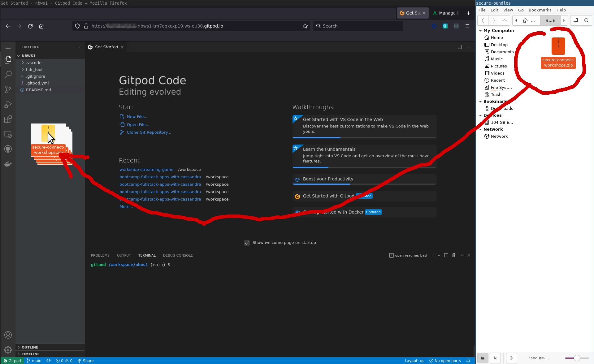This screenshot has width=594, height=364.
Task: Reload the page in Firefox
Action: coord(30,26)
